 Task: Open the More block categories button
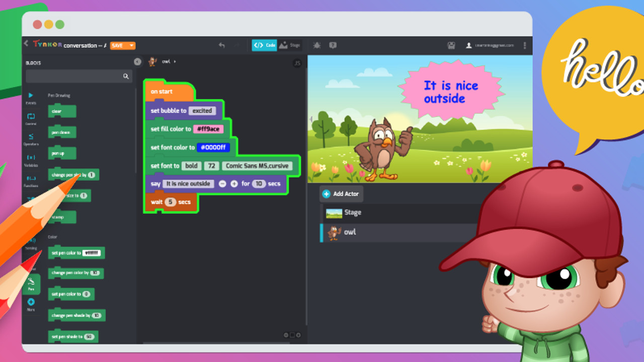31,305
